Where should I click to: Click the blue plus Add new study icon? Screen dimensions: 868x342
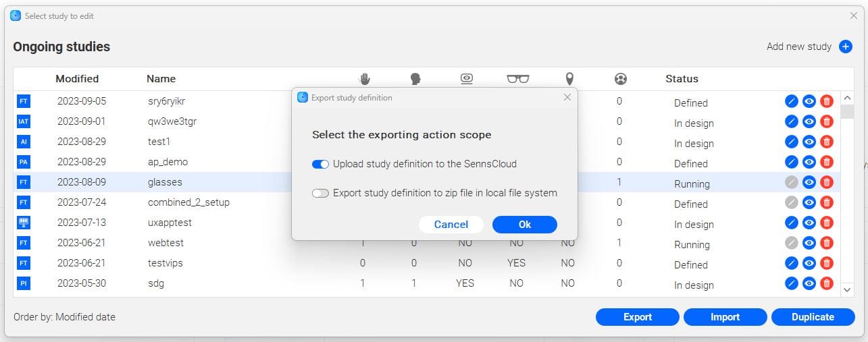pos(845,47)
